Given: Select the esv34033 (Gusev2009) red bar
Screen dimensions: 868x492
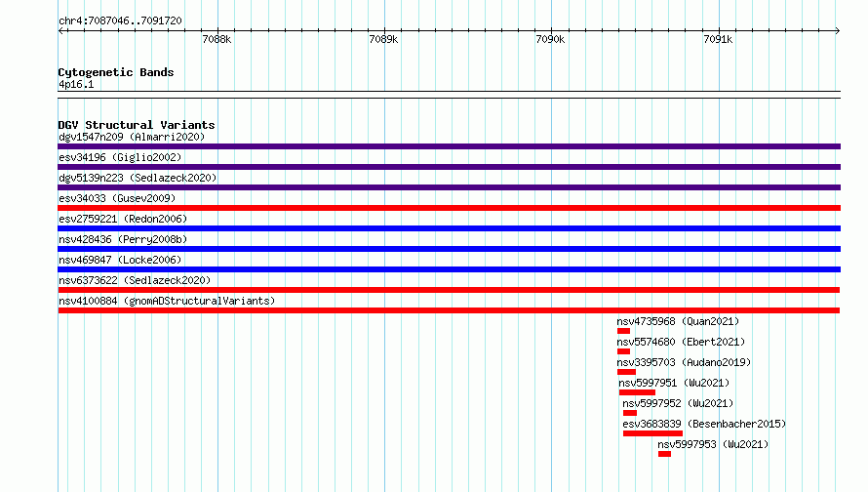Looking at the screenshot, I should point(449,208).
